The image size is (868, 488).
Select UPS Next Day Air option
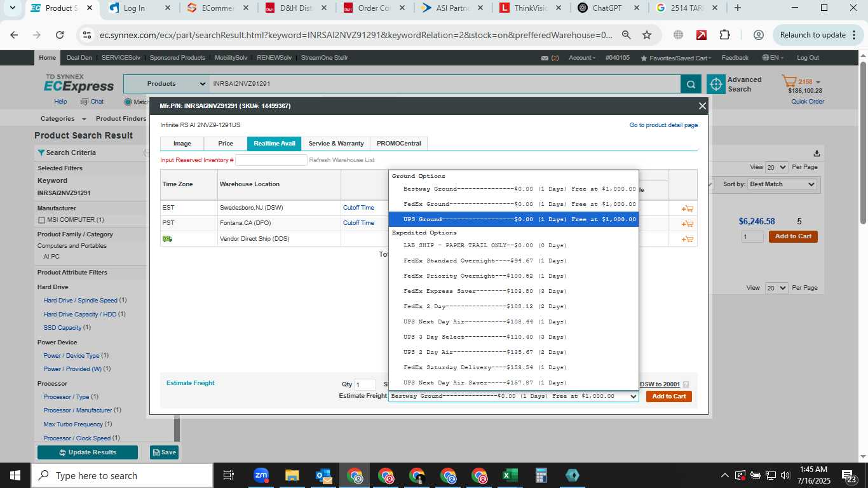coord(513,322)
